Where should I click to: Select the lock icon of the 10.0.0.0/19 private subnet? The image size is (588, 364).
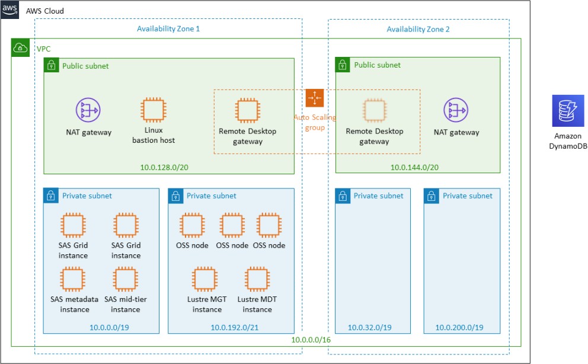point(51,196)
